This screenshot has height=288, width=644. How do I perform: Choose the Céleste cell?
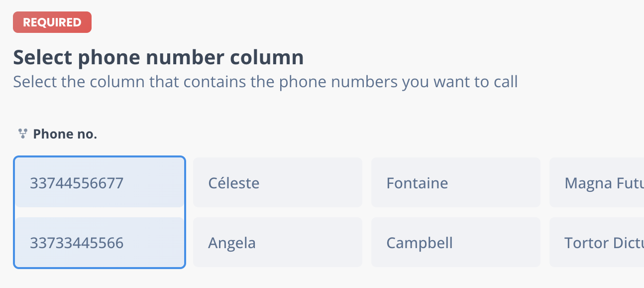click(278, 182)
